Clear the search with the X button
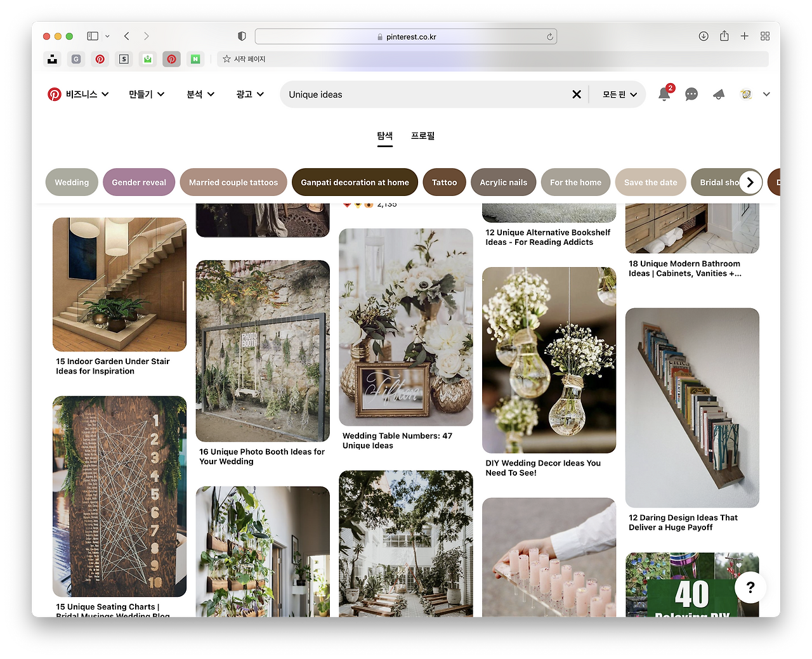The width and height of the screenshot is (812, 659). [x=577, y=95]
